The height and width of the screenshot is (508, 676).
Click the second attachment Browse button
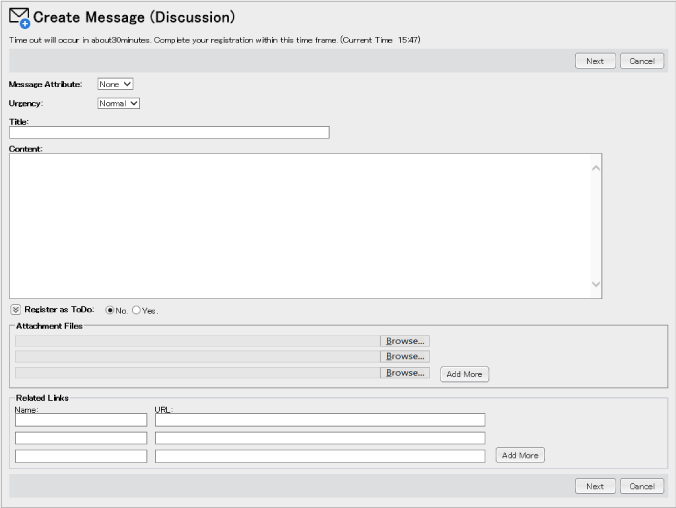(405, 356)
